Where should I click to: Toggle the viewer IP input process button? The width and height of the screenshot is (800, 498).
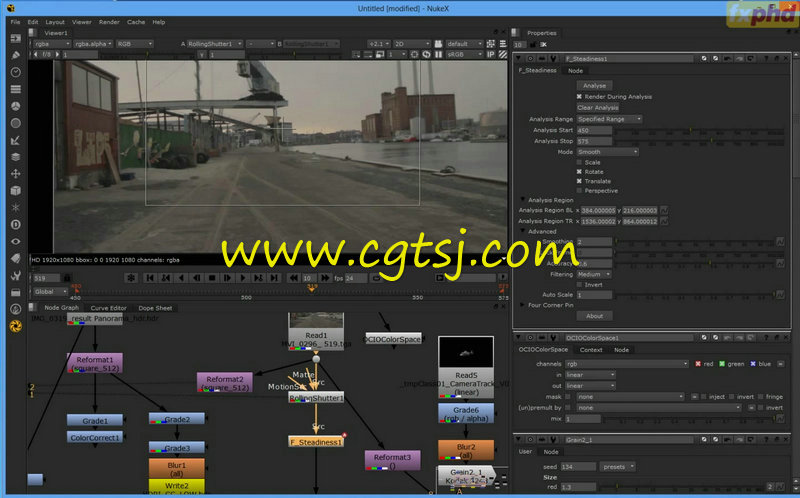click(x=491, y=54)
